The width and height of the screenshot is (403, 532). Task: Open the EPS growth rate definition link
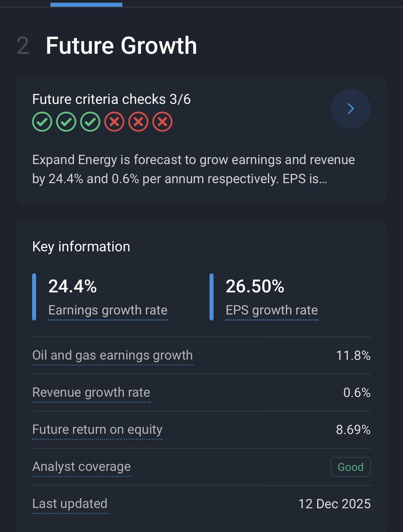(x=272, y=310)
